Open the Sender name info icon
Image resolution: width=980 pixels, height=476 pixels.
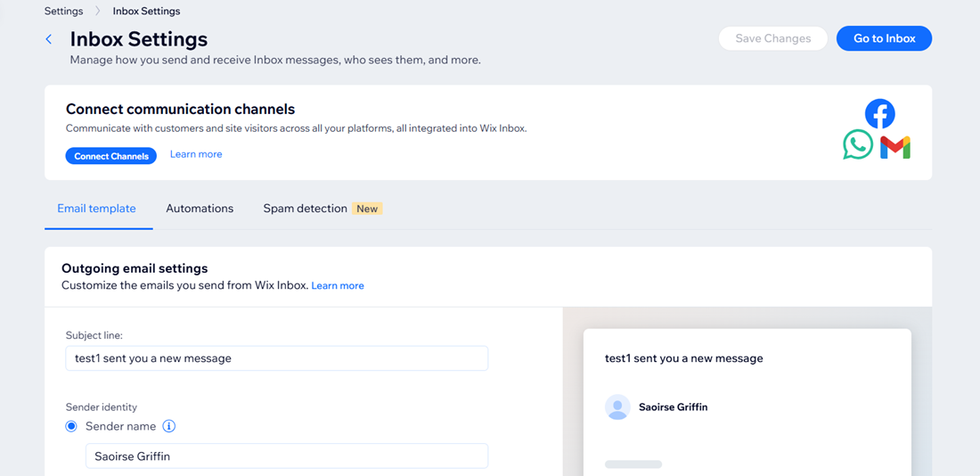[x=168, y=427]
